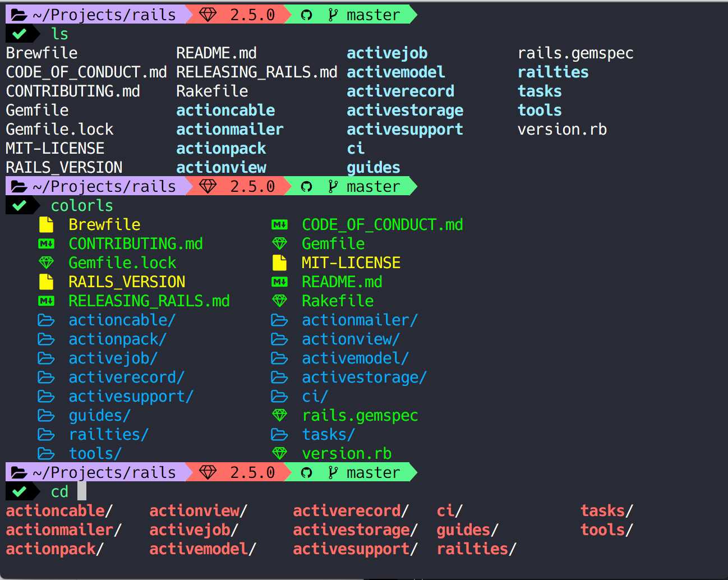Select 'activemodel/' in the cd completion list

tap(203, 549)
